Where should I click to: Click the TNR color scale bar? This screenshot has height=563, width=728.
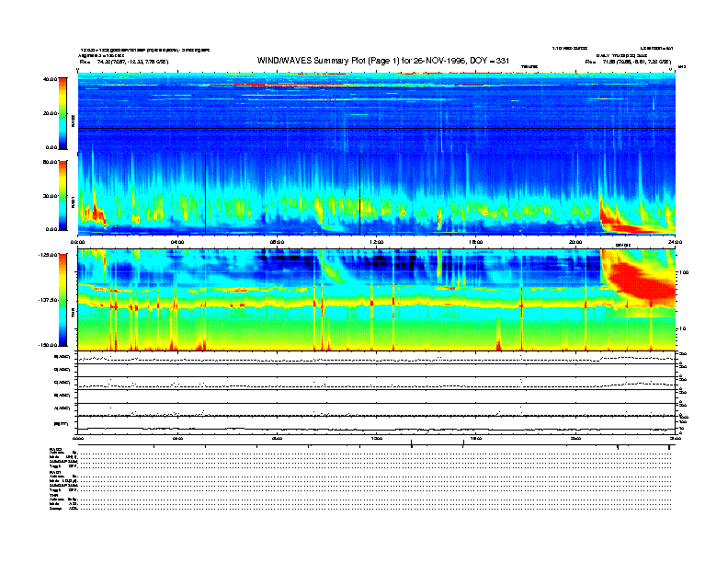(63, 300)
